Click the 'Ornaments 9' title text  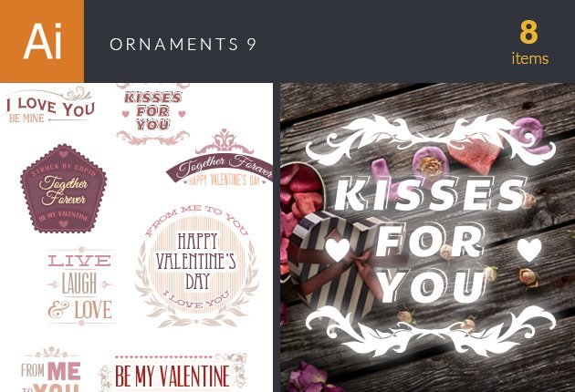(x=183, y=45)
